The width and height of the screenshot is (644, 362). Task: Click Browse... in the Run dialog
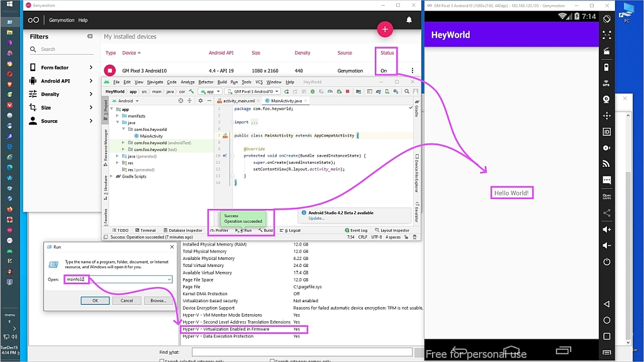[x=158, y=301]
